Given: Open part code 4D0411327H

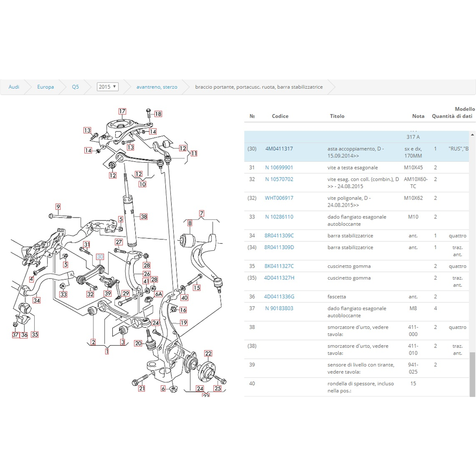Looking at the screenshot, I should [279, 278].
